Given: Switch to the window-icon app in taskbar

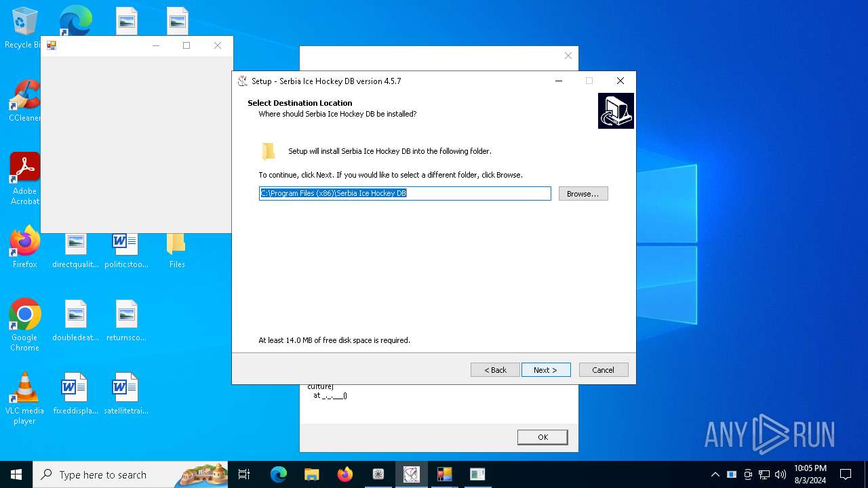Looking at the screenshot, I should click(478, 474).
